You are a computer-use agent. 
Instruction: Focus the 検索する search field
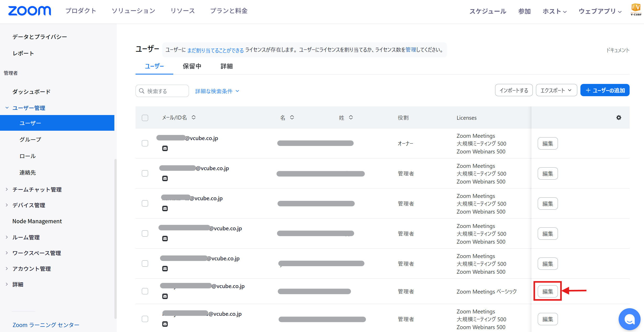(162, 91)
